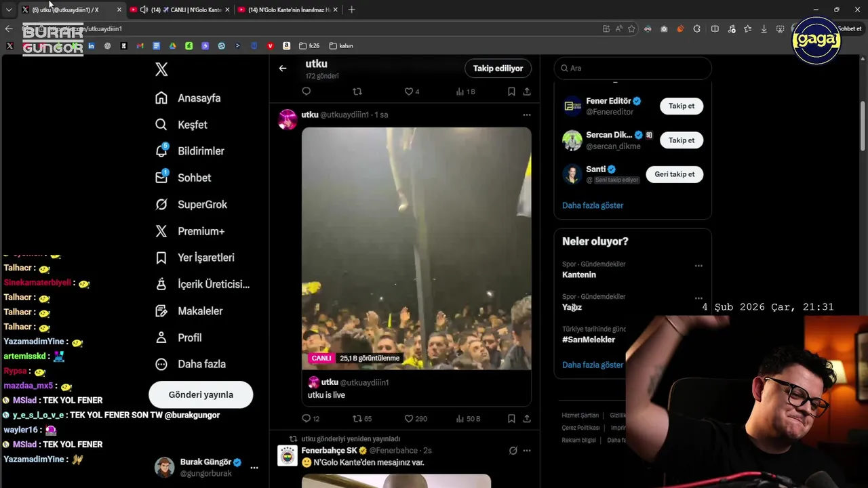Open a new browser tab
Viewport: 868px width, 488px height.
point(351,9)
